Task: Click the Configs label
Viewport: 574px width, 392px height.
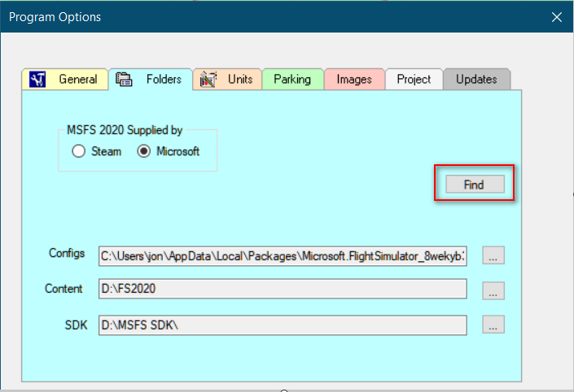Action: (67, 253)
